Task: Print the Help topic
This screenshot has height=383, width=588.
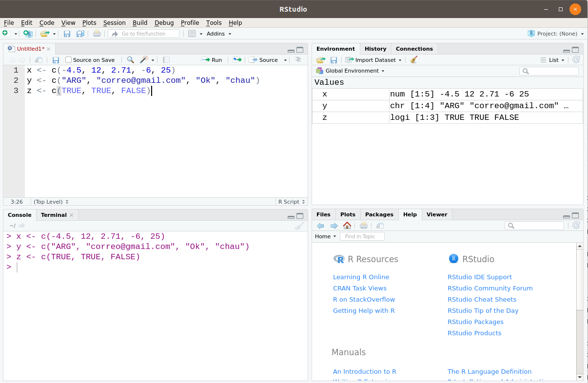Action: click(364, 226)
